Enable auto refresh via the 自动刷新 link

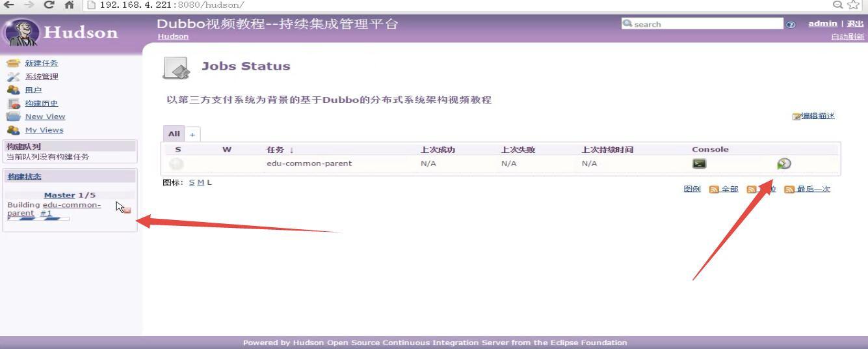coord(848,36)
